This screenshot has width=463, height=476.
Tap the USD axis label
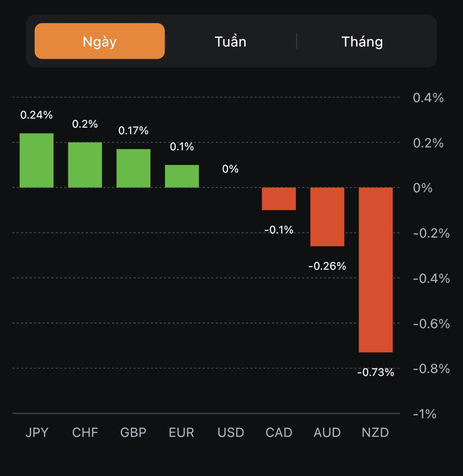pyautogui.click(x=231, y=432)
